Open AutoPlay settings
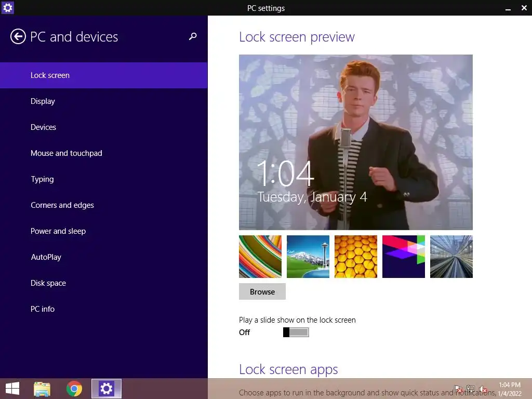 (x=103, y=257)
